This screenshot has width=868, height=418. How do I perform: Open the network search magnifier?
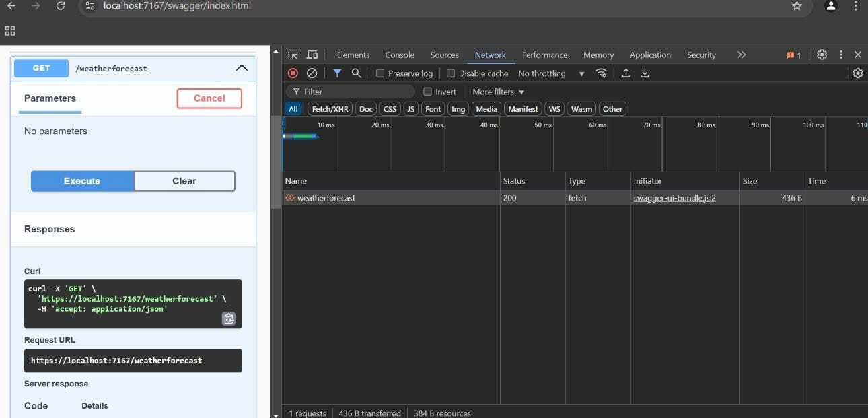[x=356, y=73]
